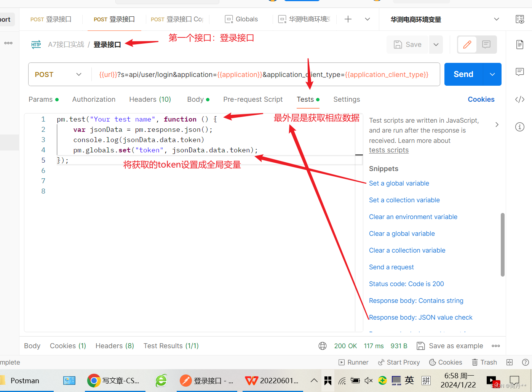Screen dimensions: 532x392
Task: Insert Status code: Code is 200 snippet
Action: 406,284
